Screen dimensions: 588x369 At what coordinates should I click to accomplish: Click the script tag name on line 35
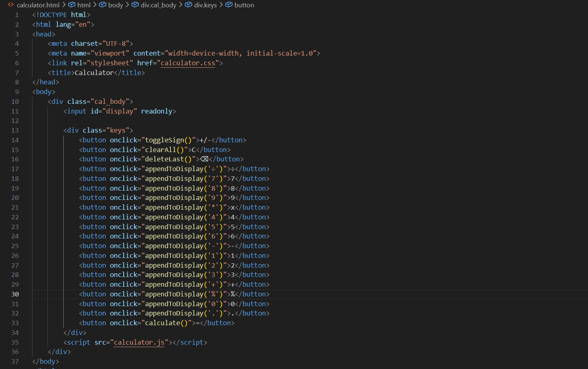coord(79,342)
